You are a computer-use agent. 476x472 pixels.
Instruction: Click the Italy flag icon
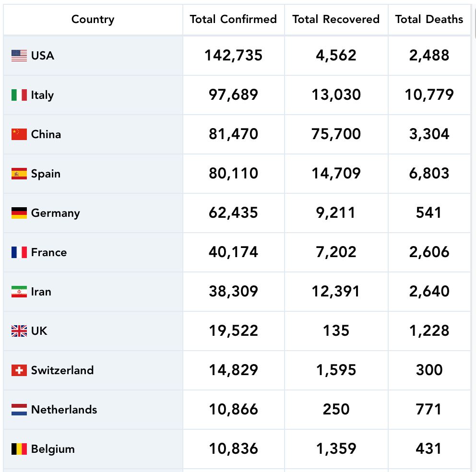click(x=19, y=95)
